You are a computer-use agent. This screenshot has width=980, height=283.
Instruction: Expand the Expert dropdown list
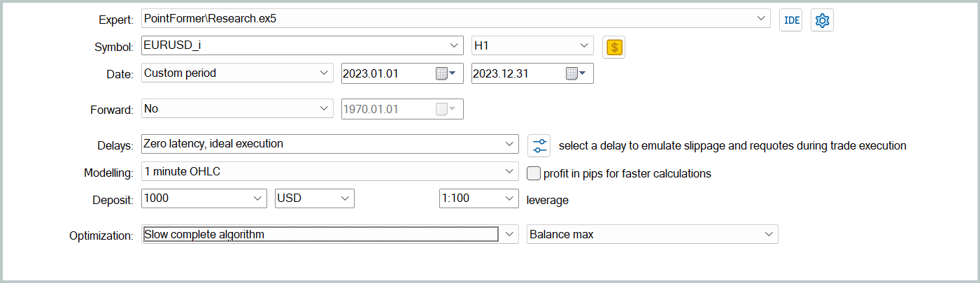point(761,19)
